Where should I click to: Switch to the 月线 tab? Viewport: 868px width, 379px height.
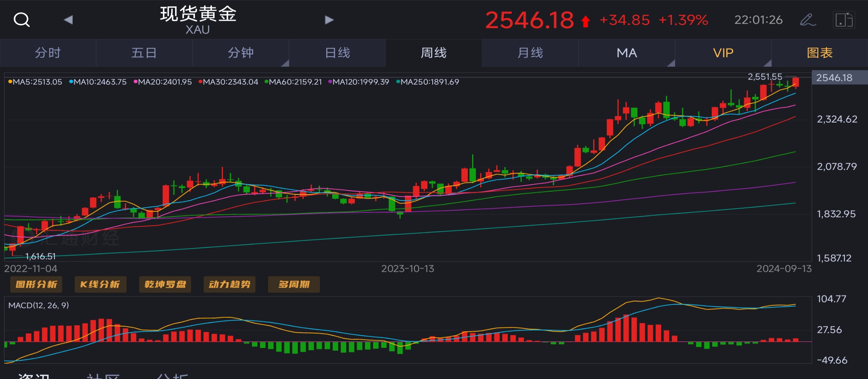(x=530, y=53)
